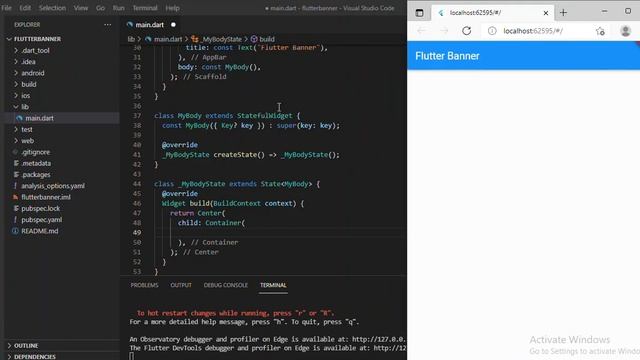Image resolution: width=640 pixels, height=360 pixels.
Task: Open analysis_options.yaml file
Action: pyautogui.click(x=53, y=186)
